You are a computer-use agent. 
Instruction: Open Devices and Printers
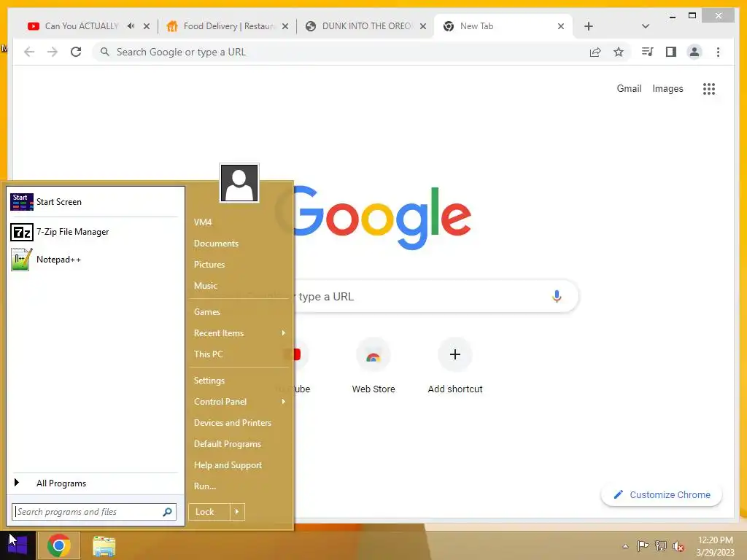click(233, 423)
